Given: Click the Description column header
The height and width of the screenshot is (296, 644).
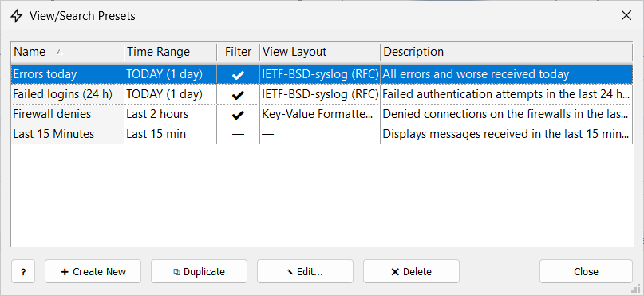Looking at the screenshot, I should coord(507,52).
